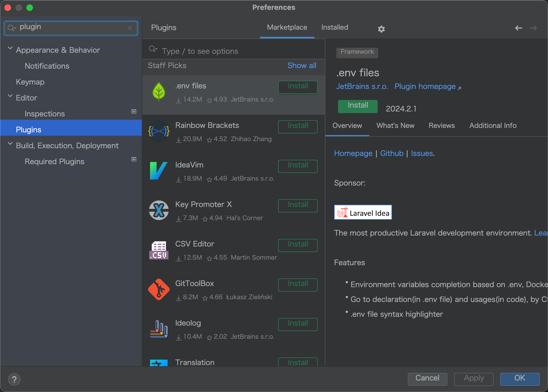Click the IdeaVim plugin icon
Screen dimensions: 548x392
(159, 171)
